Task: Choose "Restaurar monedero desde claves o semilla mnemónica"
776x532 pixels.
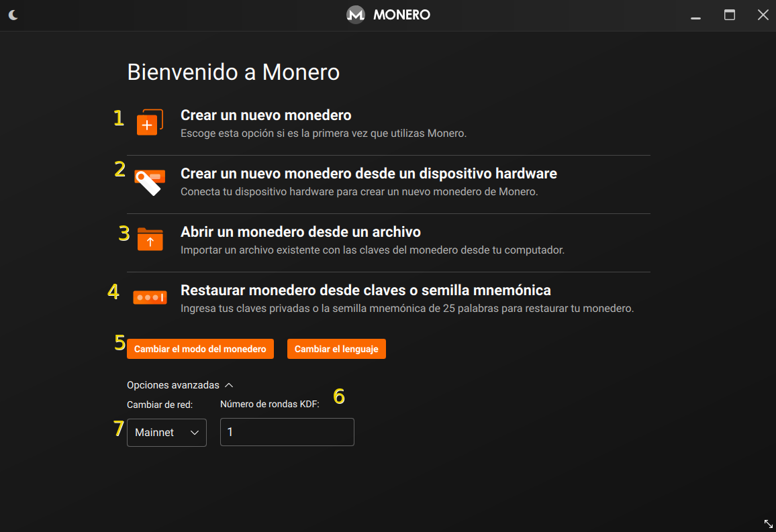Action: [366, 290]
